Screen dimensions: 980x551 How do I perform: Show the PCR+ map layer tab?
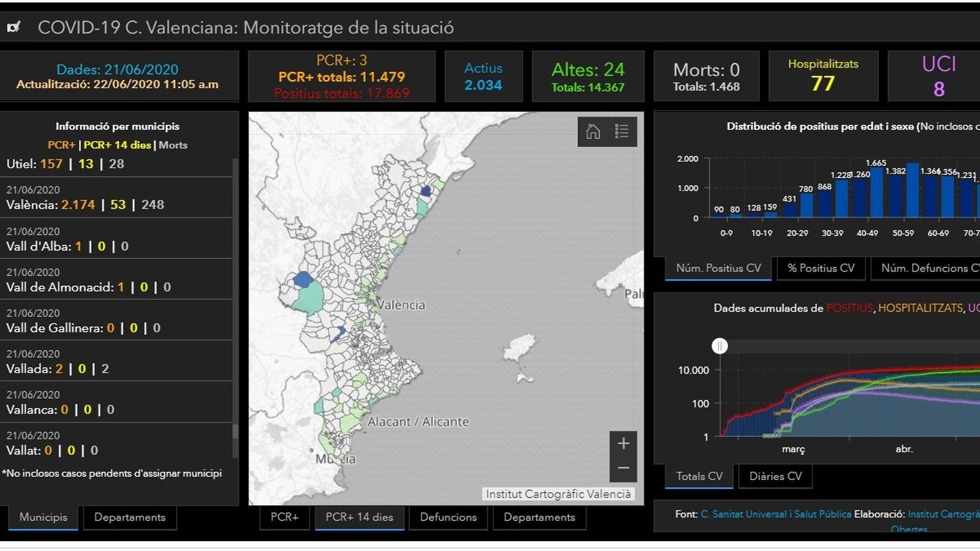pyautogui.click(x=284, y=517)
